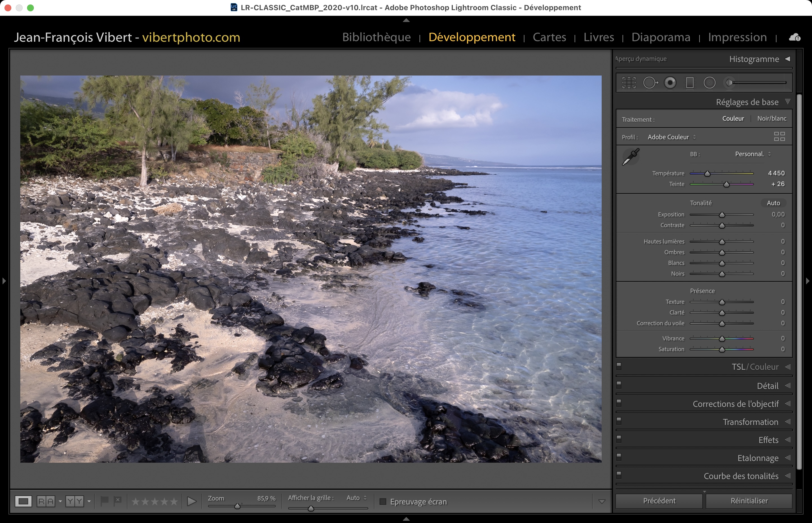Select the Spot removal tool

click(650, 83)
